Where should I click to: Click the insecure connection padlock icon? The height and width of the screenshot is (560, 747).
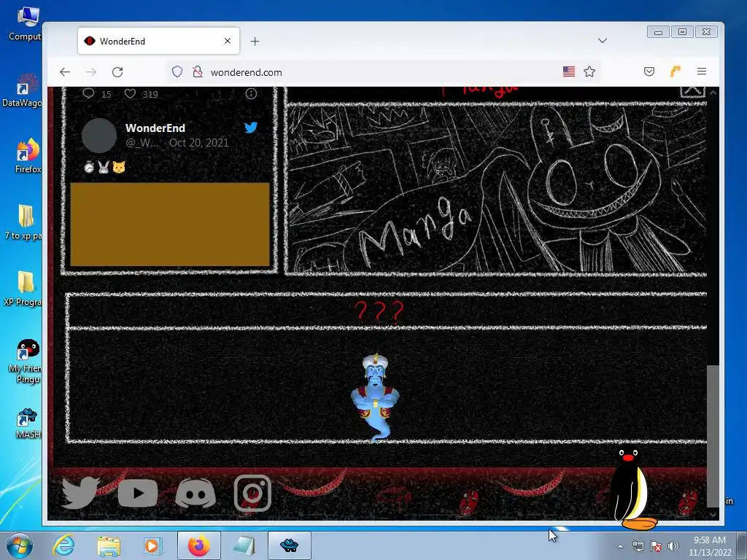coord(197,72)
